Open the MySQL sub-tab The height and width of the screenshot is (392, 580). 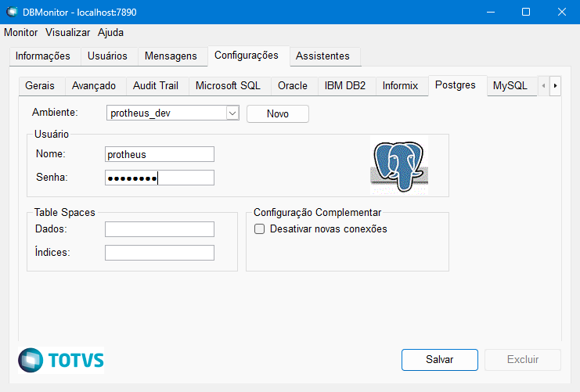510,86
